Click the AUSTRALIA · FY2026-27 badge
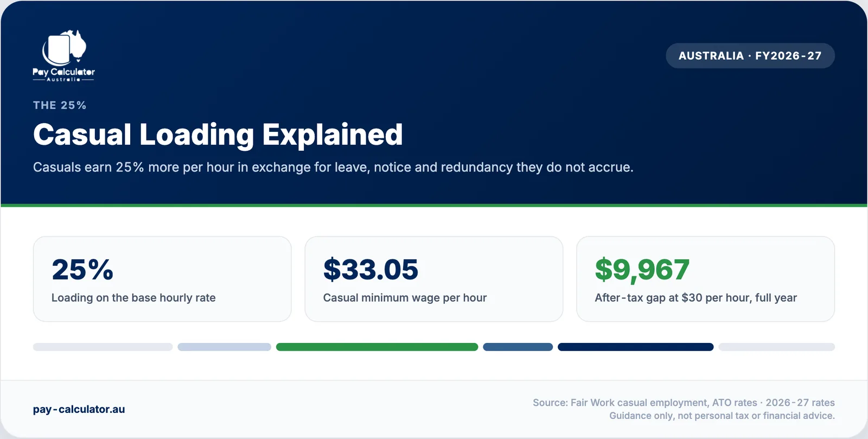This screenshot has width=868, height=439. pos(750,56)
